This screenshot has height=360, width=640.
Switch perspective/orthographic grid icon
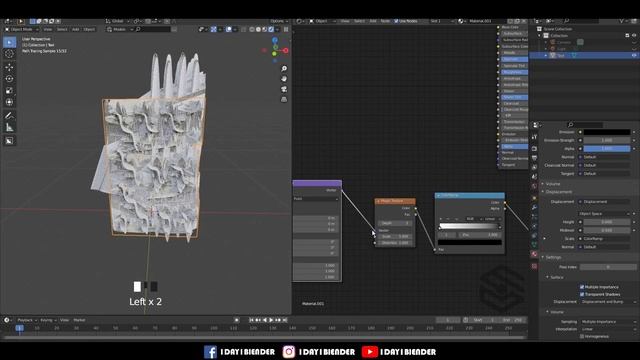(x=284, y=100)
